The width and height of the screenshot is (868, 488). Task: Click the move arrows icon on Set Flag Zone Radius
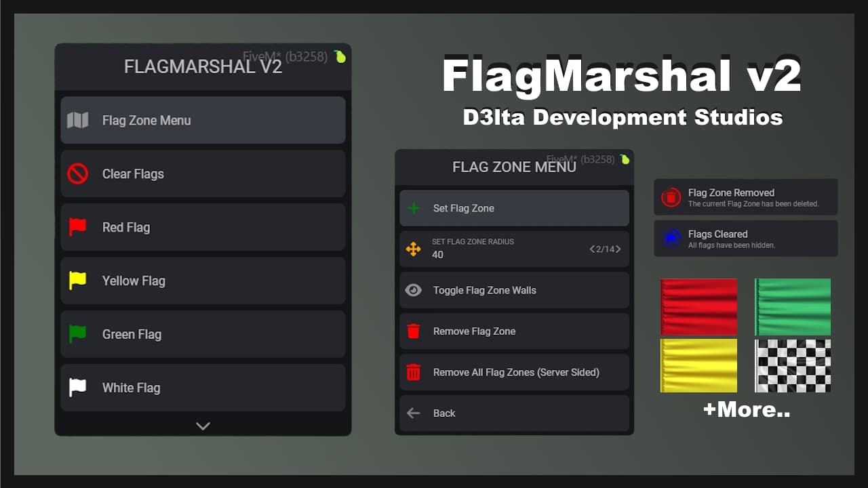click(x=414, y=249)
